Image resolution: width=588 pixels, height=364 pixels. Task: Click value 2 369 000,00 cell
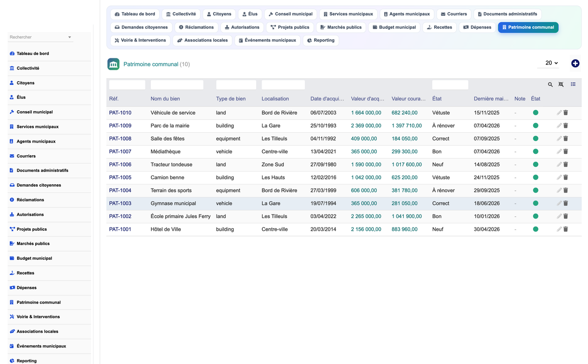(366, 125)
